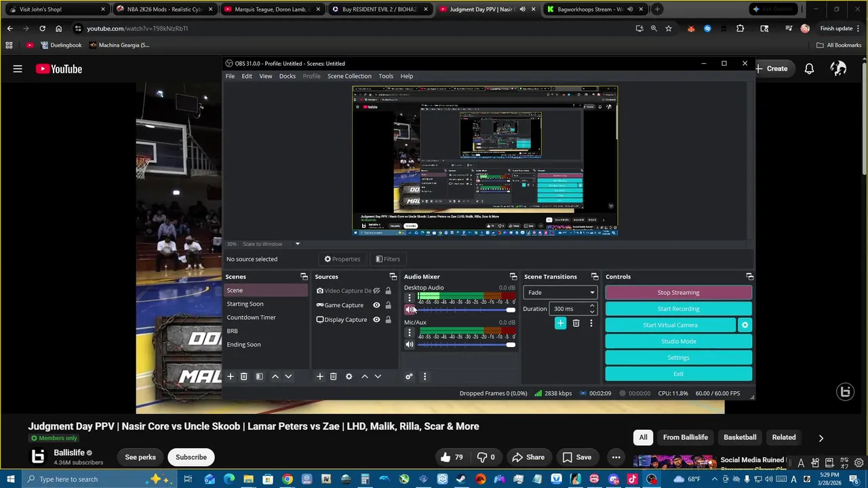Open the Scale to Window dropdown
The height and width of the screenshot is (488, 868).
tap(297, 244)
